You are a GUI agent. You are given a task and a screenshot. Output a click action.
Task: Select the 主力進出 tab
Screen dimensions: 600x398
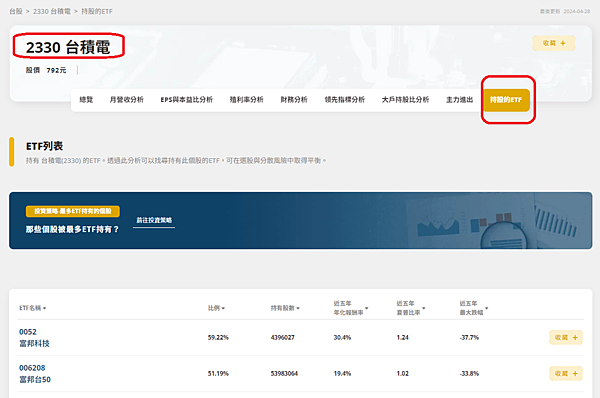(459, 100)
